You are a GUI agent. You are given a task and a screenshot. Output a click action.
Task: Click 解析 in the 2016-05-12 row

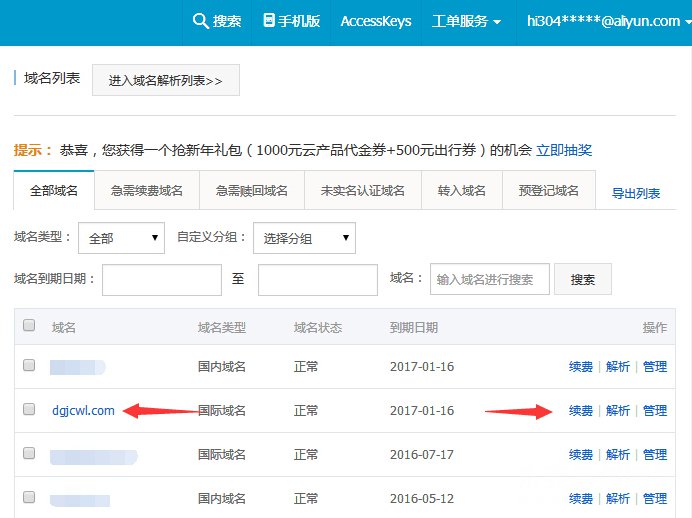click(618, 499)
